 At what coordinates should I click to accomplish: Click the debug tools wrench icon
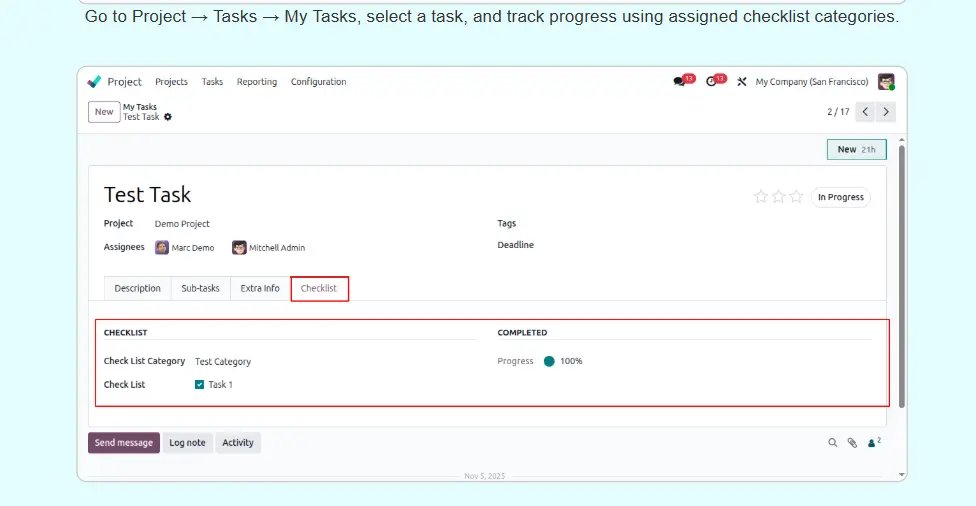(742, 82)
